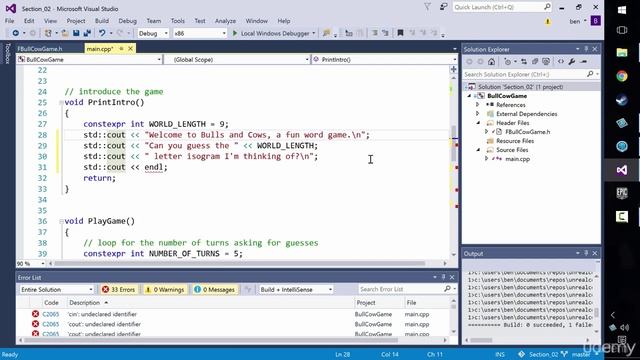Click the feedback icon beside Quick Launch
The image size is (640, 360).
[x=443, y=7]
